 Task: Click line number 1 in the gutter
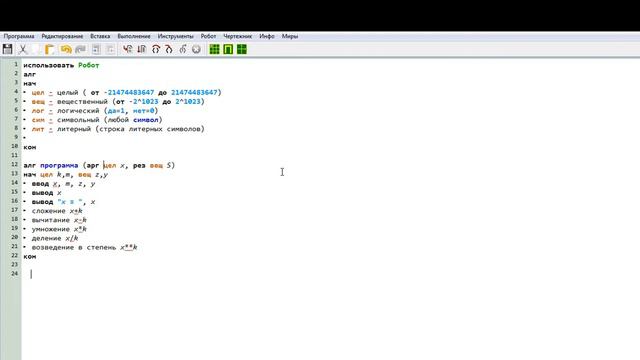pos(16,64)
